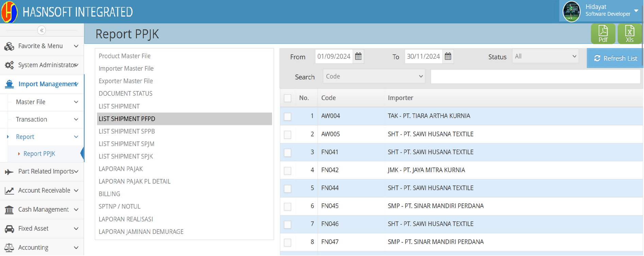Export the report using the Pdf icon

tap(603, 34)
